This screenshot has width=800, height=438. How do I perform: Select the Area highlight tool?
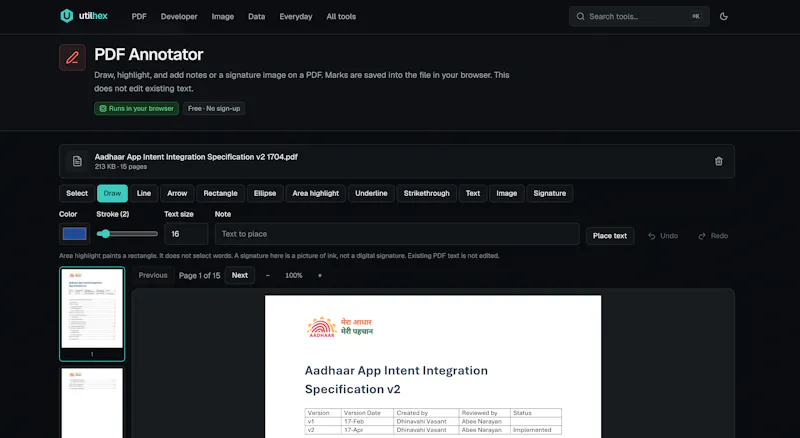315,193
